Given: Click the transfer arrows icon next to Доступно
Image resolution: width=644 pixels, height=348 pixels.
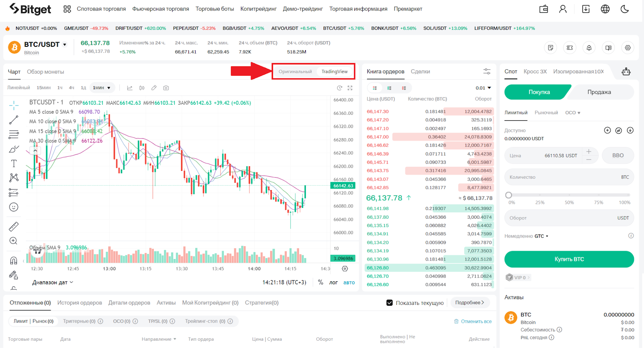Looking at the screenshot, I should 619,130.
